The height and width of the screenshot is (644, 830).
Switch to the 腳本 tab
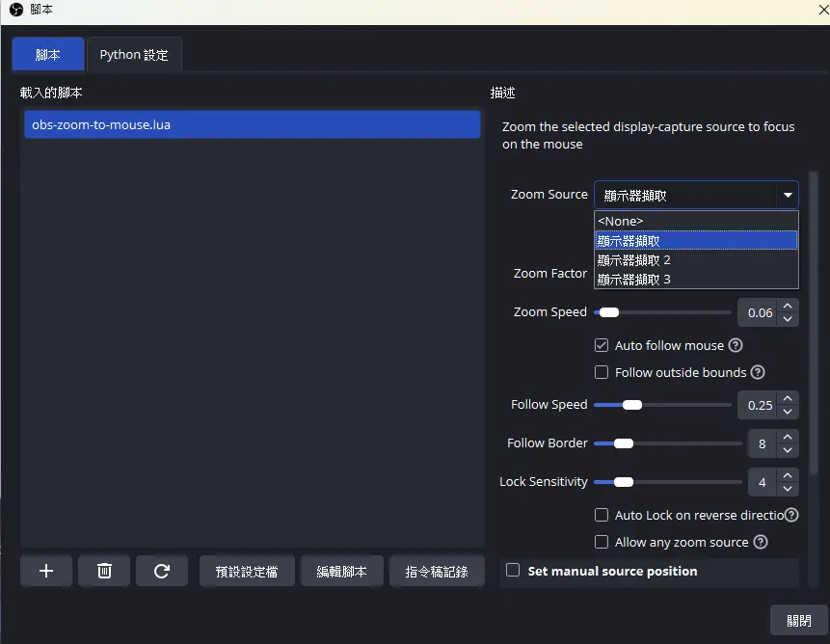point(48,55)
